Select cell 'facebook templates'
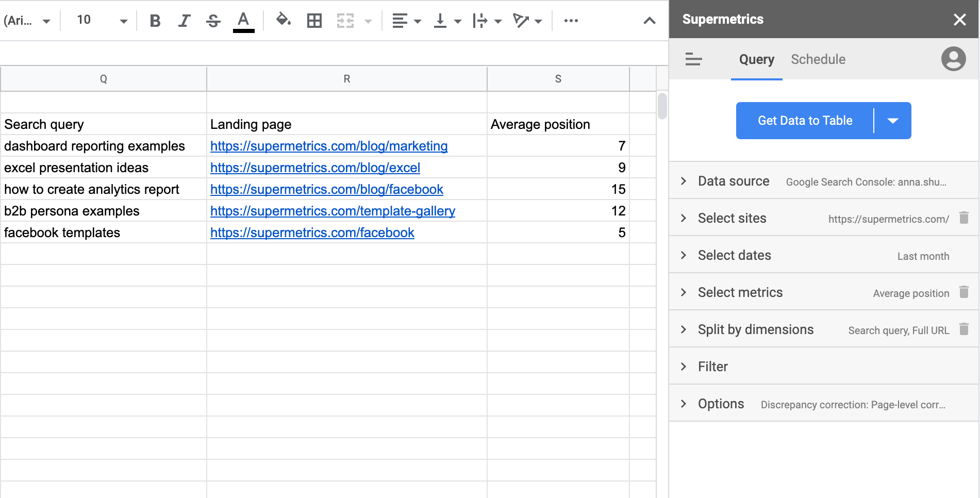The width and height of the screenshot is (980, 498). [104, 233]
